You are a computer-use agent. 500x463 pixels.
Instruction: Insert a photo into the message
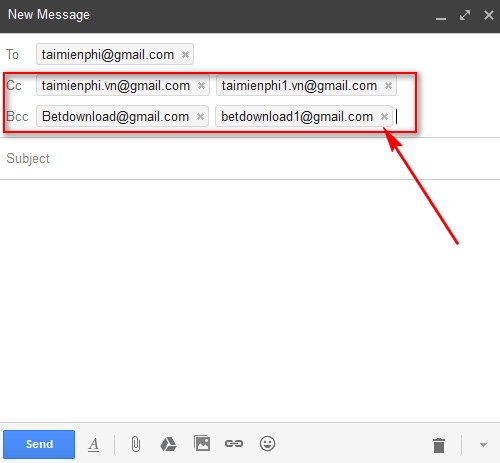click(x=202, y=443)
